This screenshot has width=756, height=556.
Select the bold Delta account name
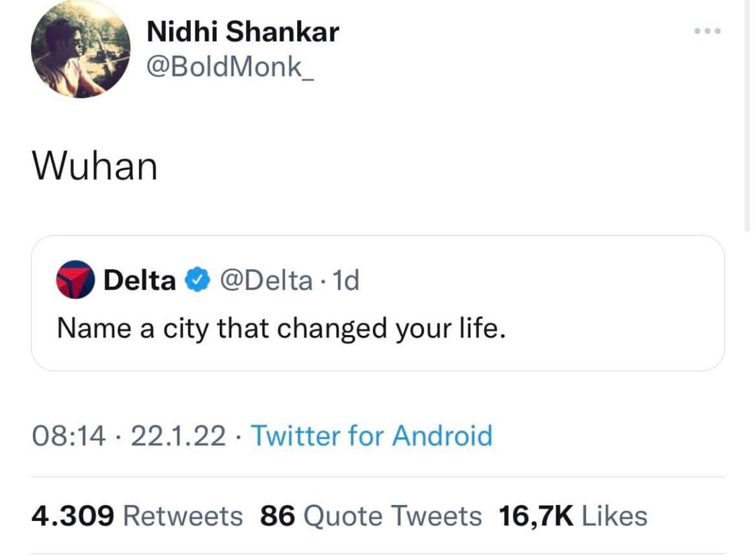139,280
